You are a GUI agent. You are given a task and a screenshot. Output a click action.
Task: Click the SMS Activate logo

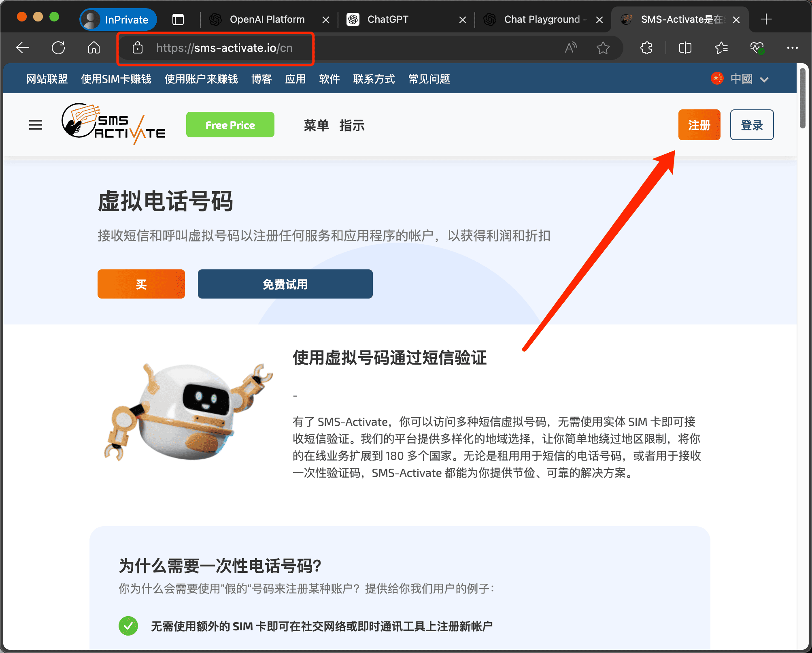(x=113, y=124)
